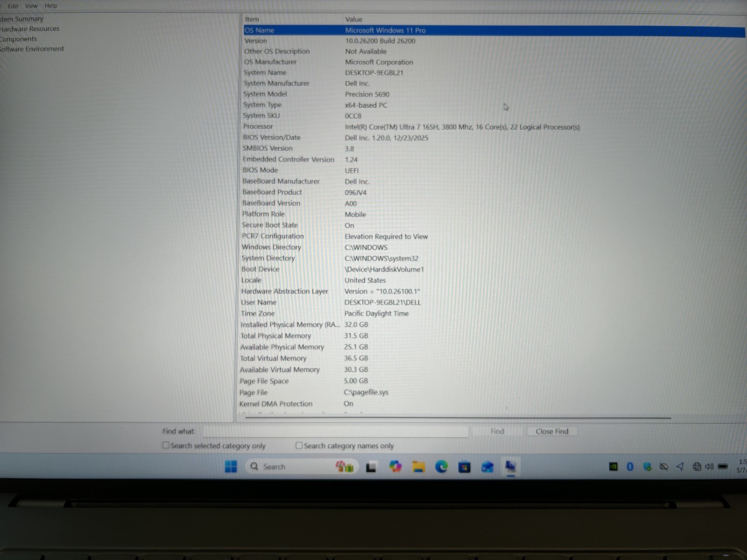Select the Embedded Controller Version row
747x560 pixels.
494,160
